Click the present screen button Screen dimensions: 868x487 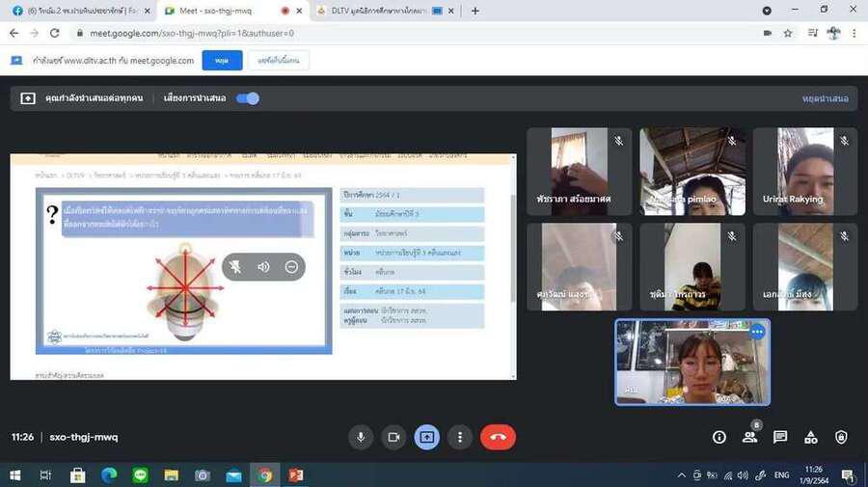[426, 437]
